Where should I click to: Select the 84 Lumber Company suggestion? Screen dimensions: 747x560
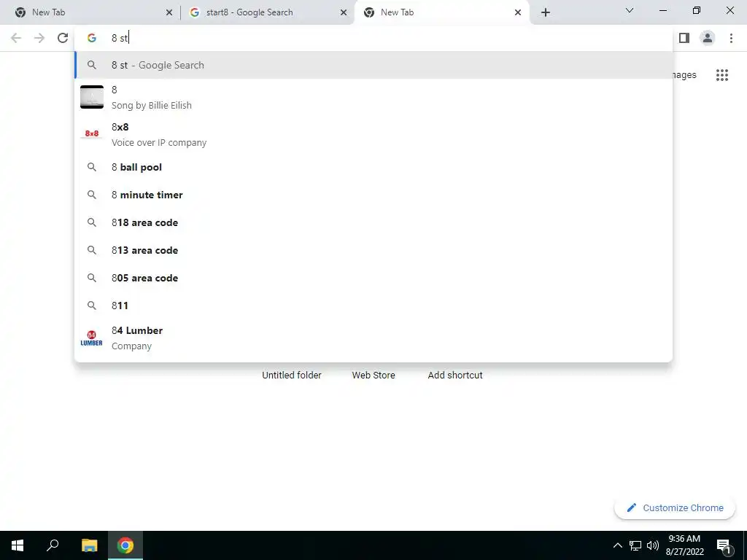point(373,338)
